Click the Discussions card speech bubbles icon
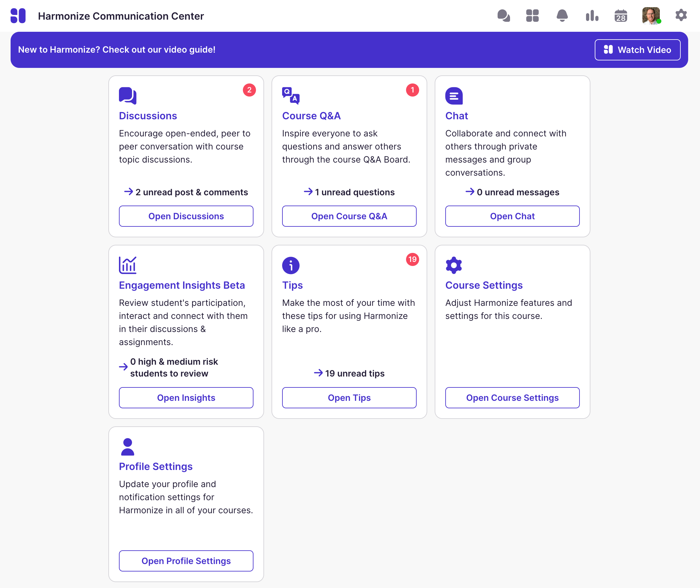Viewport: 700px width, 588px height. click(128, 96)
